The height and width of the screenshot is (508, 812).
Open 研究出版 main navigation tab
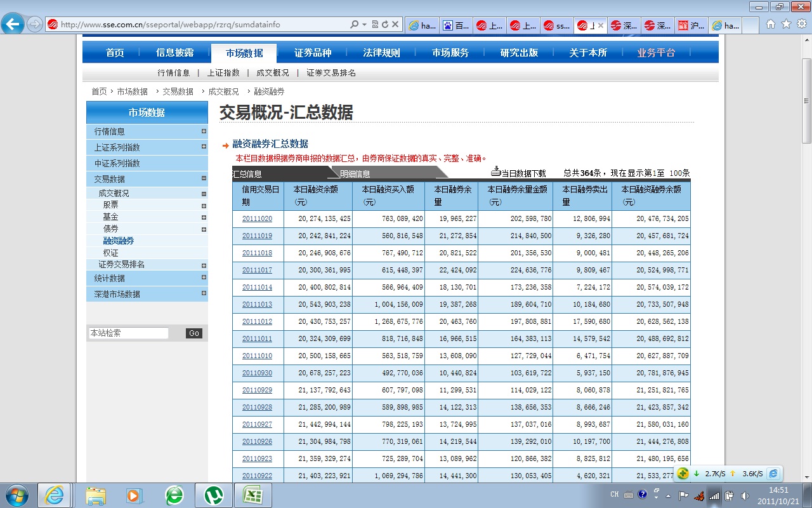point(519,53)
